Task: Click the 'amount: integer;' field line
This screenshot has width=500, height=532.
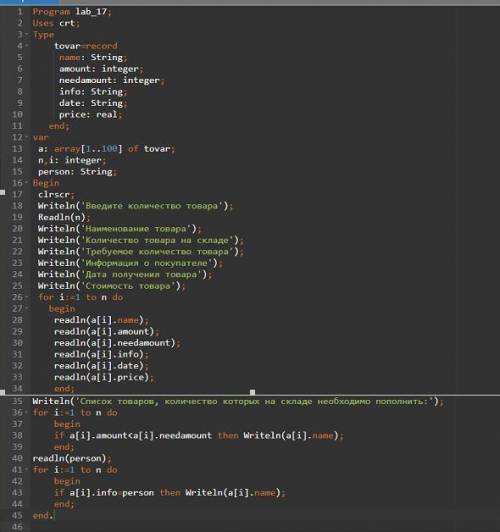Action: tap(101, 69)
